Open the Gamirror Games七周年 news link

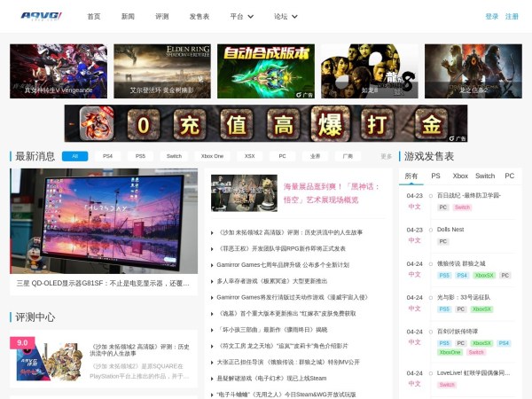pos(283,264)
